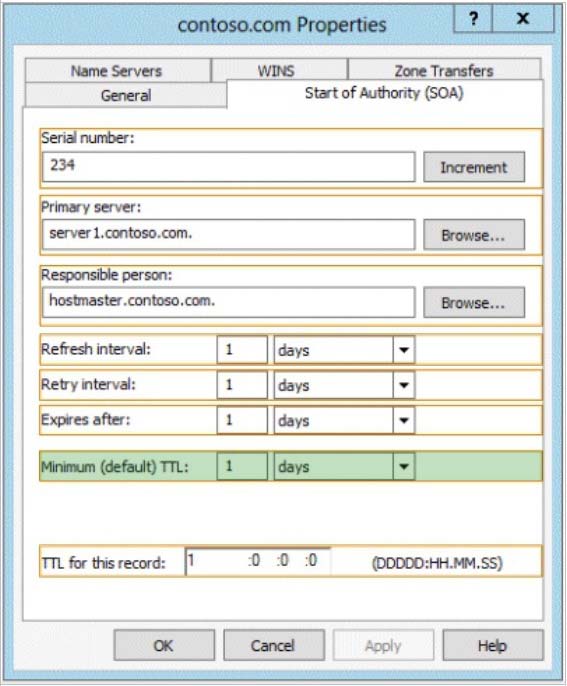This screenshot has width=567, height=686.
Task: Switch to the Name Servers tab
Action: pos(117,71)
